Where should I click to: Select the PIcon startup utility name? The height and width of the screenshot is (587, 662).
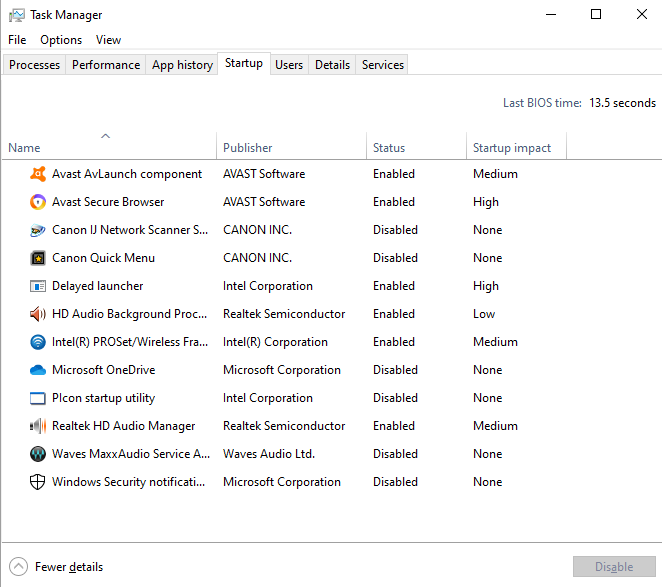pyautogui.click(x=103, y=398)
